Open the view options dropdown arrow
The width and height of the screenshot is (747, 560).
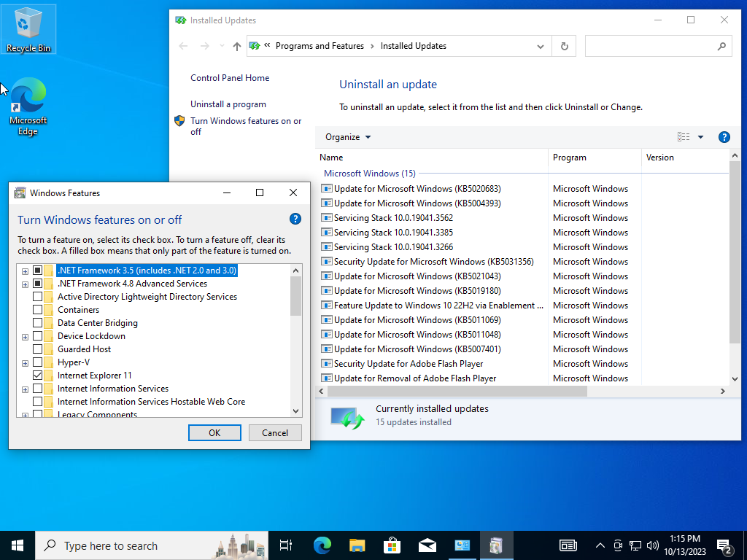[x=700, y=137]
